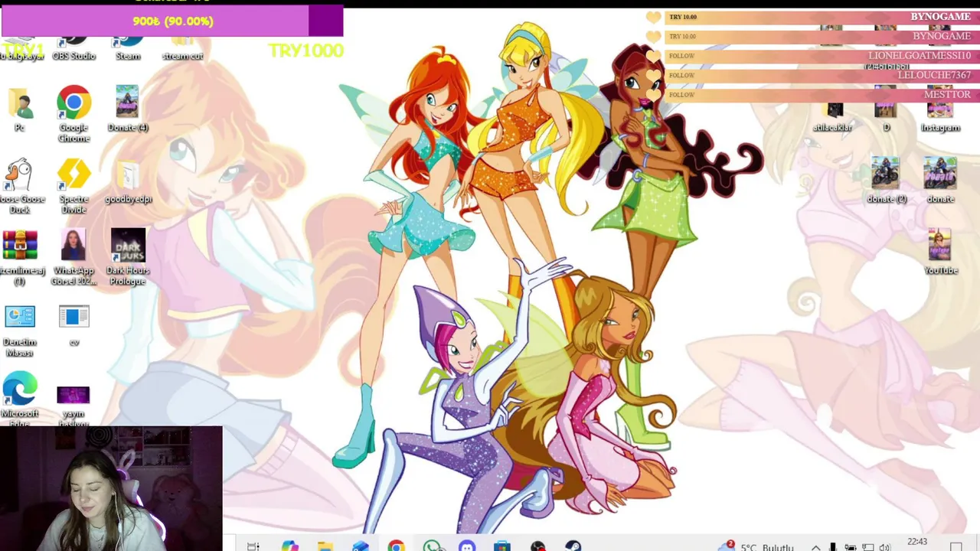Open File Explorer from the taskbar
The width and height of the screenshot is (980, 551).
tap(325, 546)
